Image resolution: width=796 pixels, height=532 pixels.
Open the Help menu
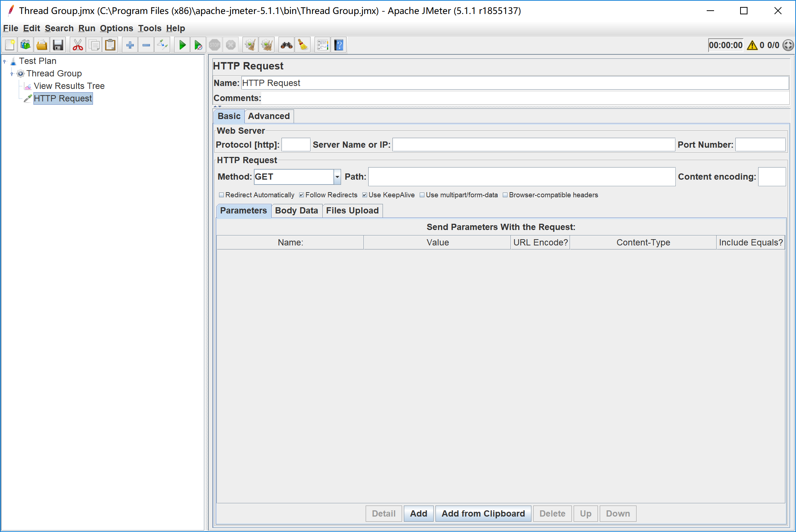click(x=175, y=28)
